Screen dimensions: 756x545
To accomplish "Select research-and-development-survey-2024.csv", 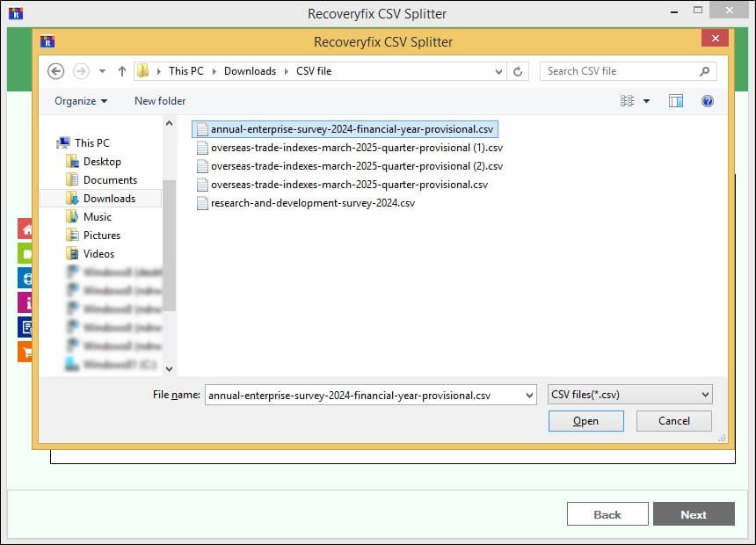I will (306, 203).
